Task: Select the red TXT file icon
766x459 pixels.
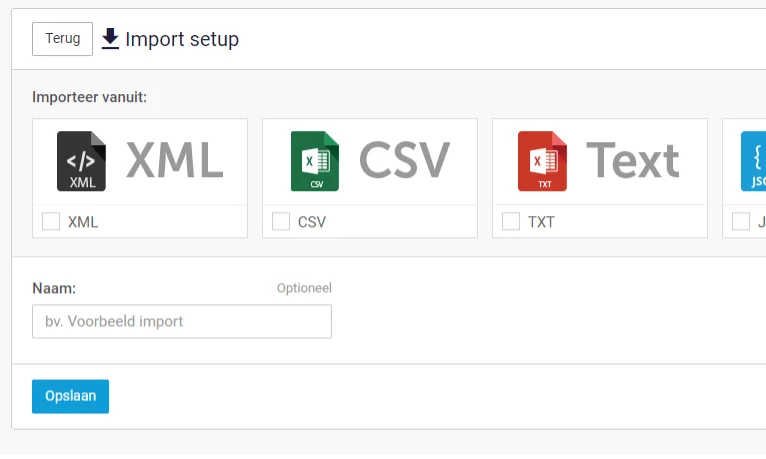Action: (x=542, y=161)
